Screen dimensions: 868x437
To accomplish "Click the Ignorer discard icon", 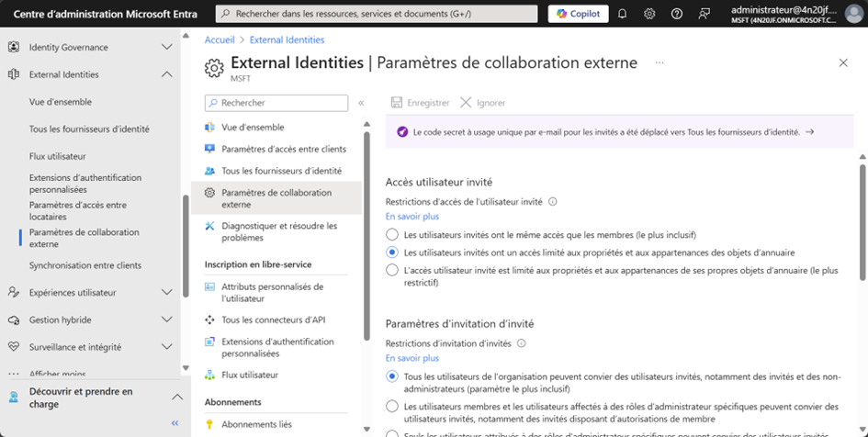I will pyautogui.click(x=467, y=103).
